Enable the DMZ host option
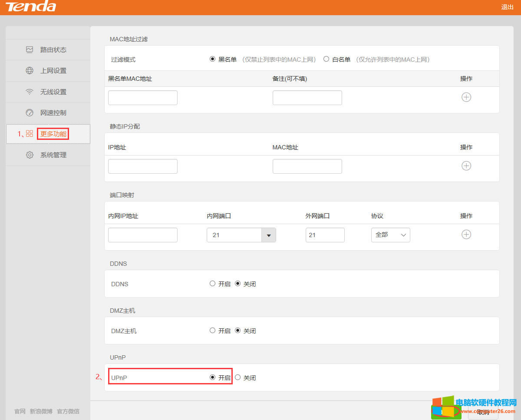 (213, 330)
